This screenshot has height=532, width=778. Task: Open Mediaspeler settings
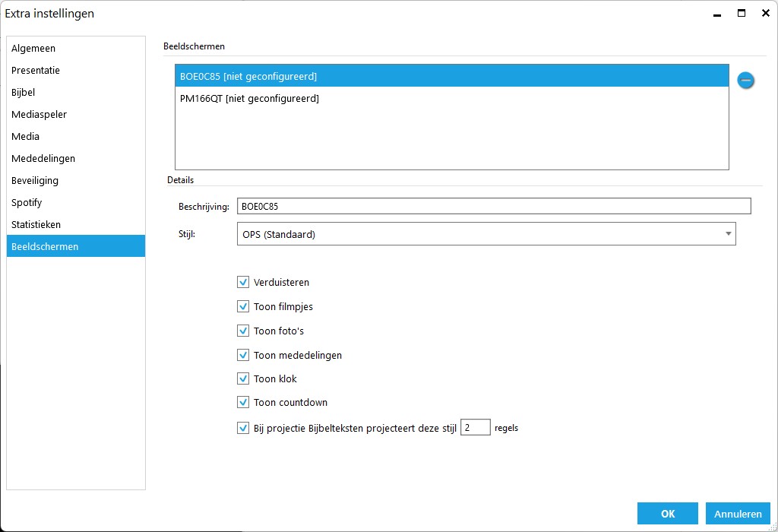pyautogui.click(x=40, y=114)
